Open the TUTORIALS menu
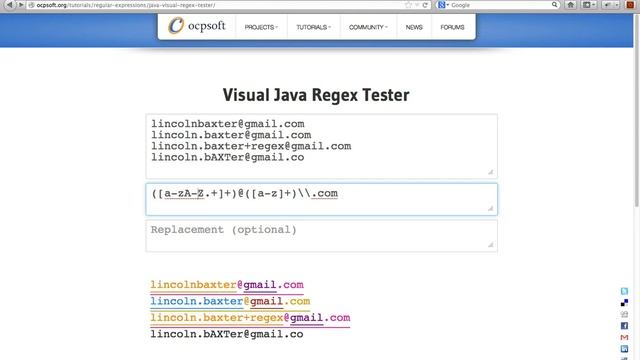The width and height of the screenshot is (640, 360). pos(313,27)
